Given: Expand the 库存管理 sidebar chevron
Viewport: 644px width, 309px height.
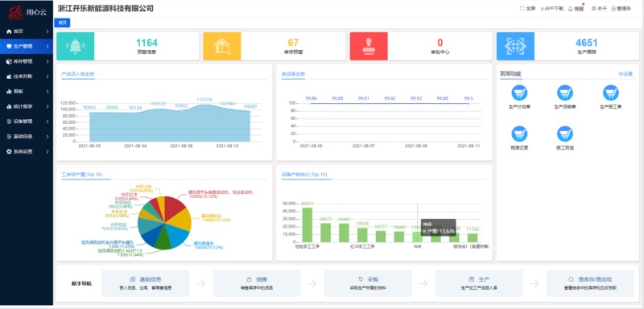Looking at the screenshot, I should (x=47, y=61).
